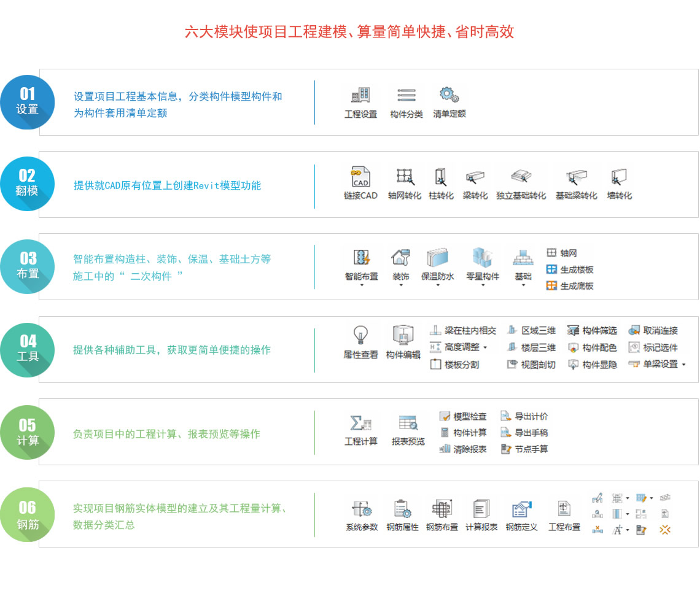Click the 06 钢筋 module circle
This screenshot has width=700, height=596.
pos(27,515)
